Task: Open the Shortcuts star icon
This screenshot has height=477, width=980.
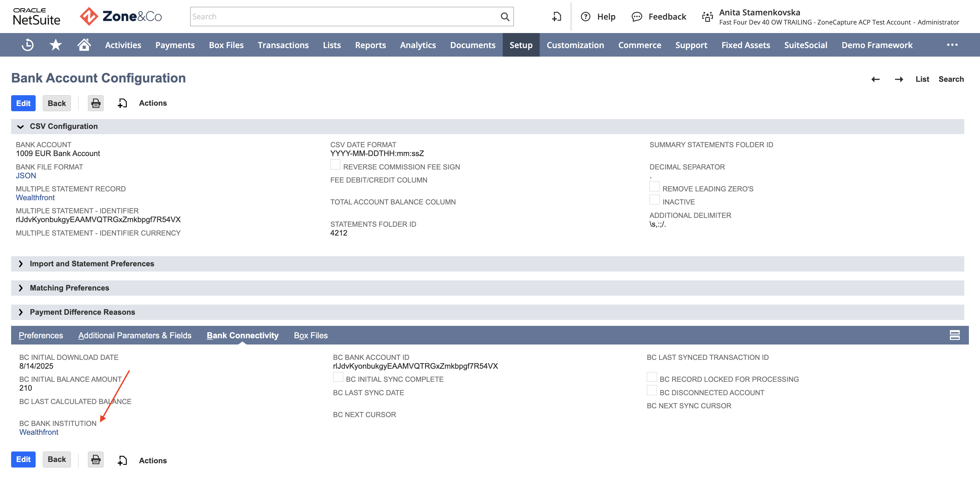Action: point(56,45)
